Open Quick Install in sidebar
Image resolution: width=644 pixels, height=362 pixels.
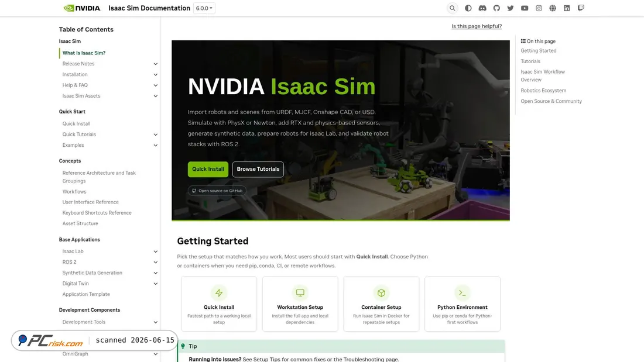(x=76, y=123)
